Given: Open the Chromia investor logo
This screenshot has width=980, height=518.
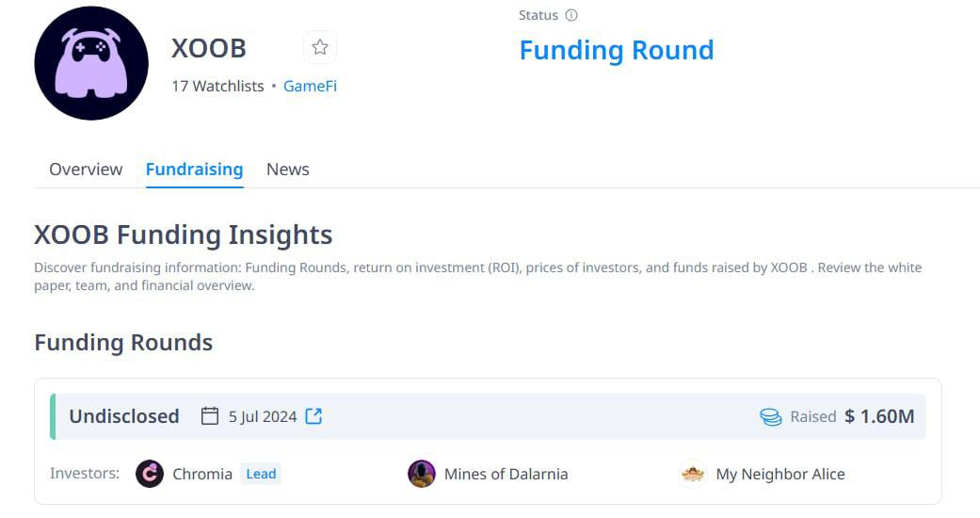Looking at the screenshot, I should pyautogui.click(x=150, y=474).
